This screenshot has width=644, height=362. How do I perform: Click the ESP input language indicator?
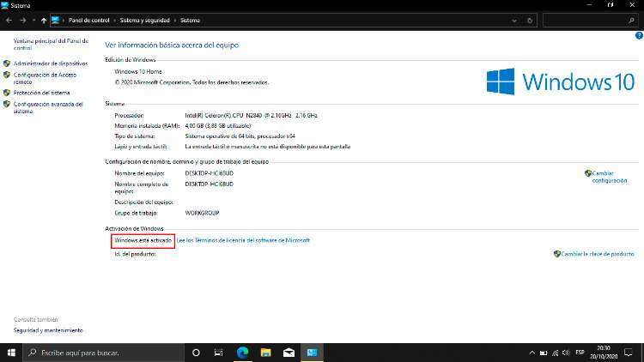[580, 353]
